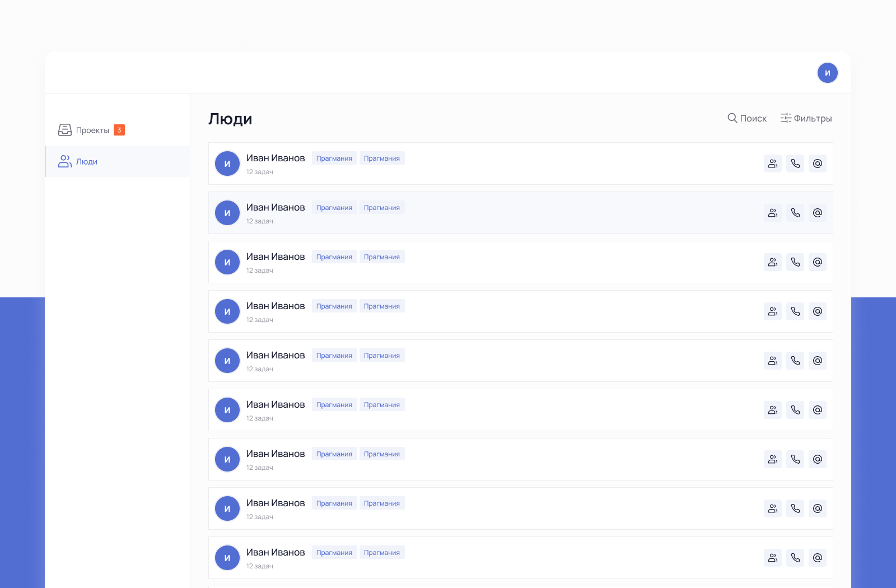Click the phone icon in the first row

point(795,164)
